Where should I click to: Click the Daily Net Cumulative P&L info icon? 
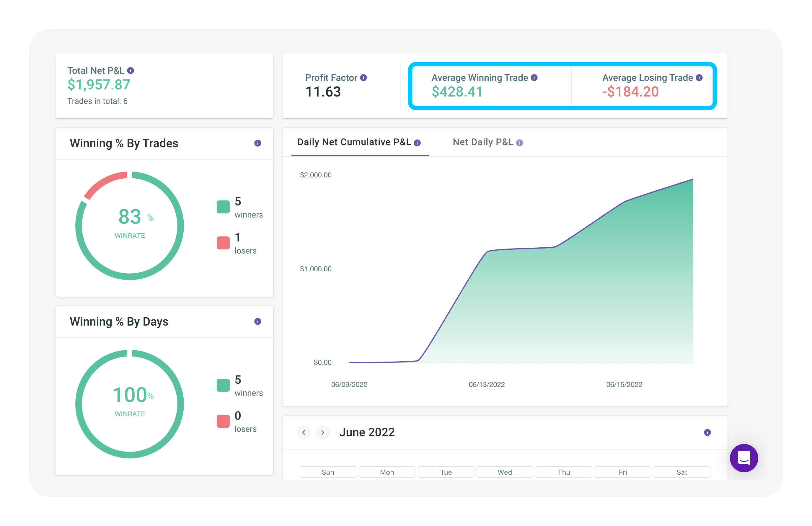coord(417,143)
